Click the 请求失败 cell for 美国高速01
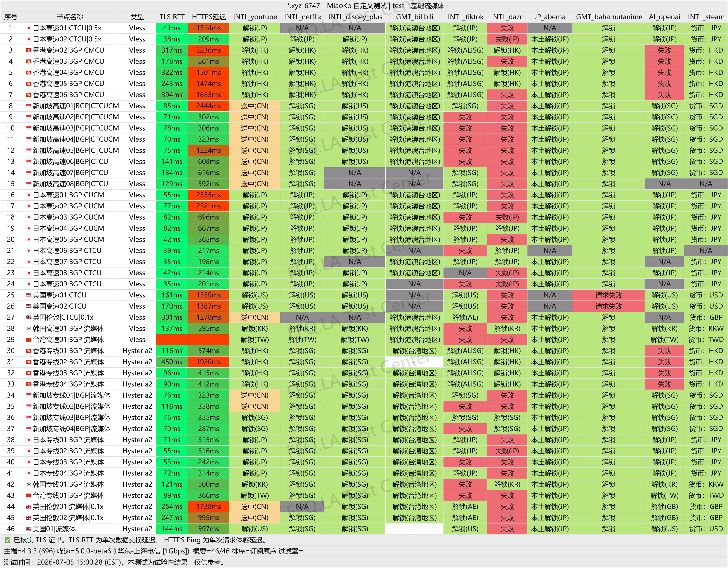This screenshot has height=568, width=728. [609, 295]
